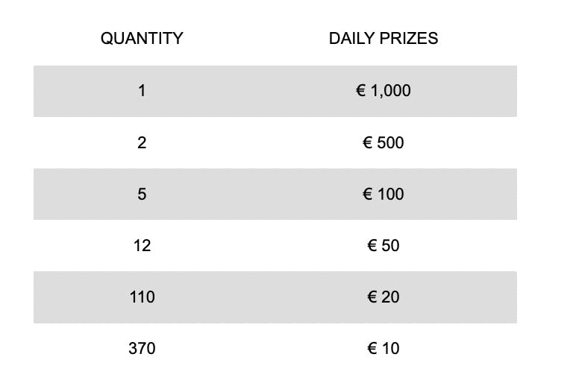Select the € 10 prize cell
Viewport: 573px width, 392px height.
[383, 348]
